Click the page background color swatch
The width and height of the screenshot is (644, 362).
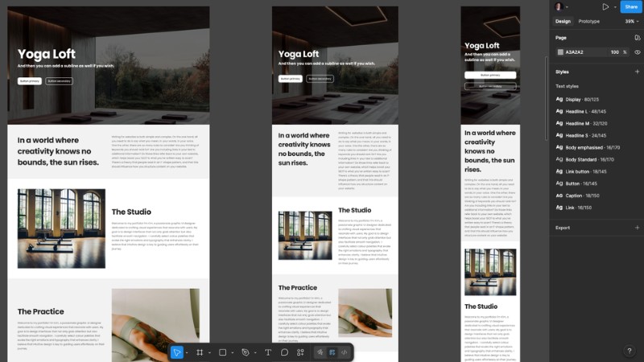(x=559, y=52)
